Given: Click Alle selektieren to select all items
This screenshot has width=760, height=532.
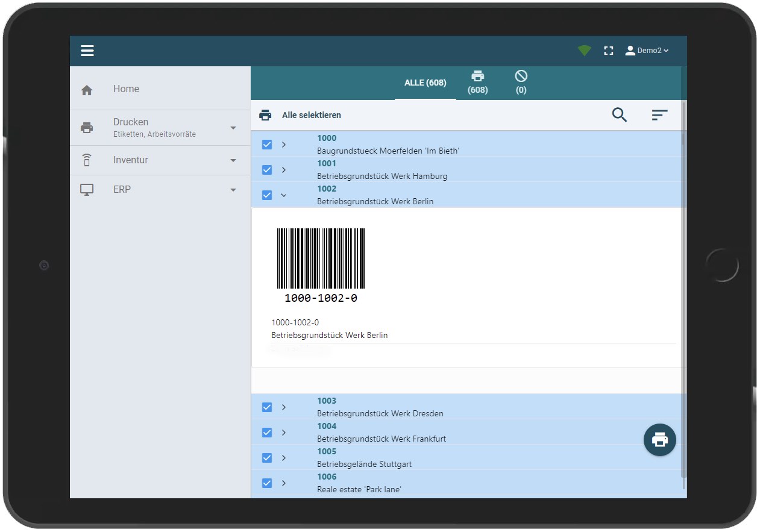Looking at the screenshot, I should pos(312,114).
